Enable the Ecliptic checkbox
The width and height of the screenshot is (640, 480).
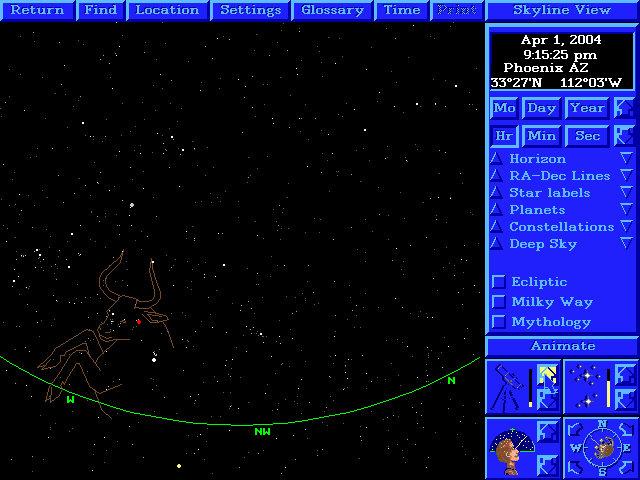tap(499, 282)
